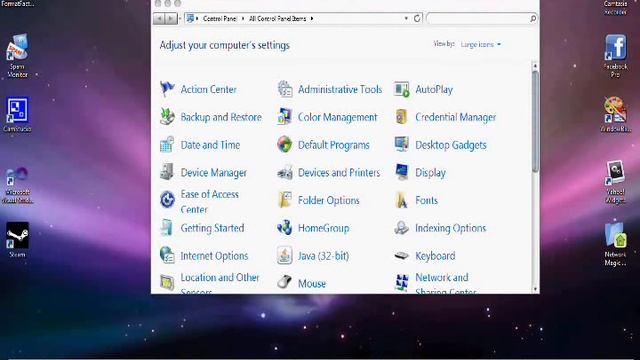Open the Credential Manager icon
640x360 pixels.
[x=402, y=117]
